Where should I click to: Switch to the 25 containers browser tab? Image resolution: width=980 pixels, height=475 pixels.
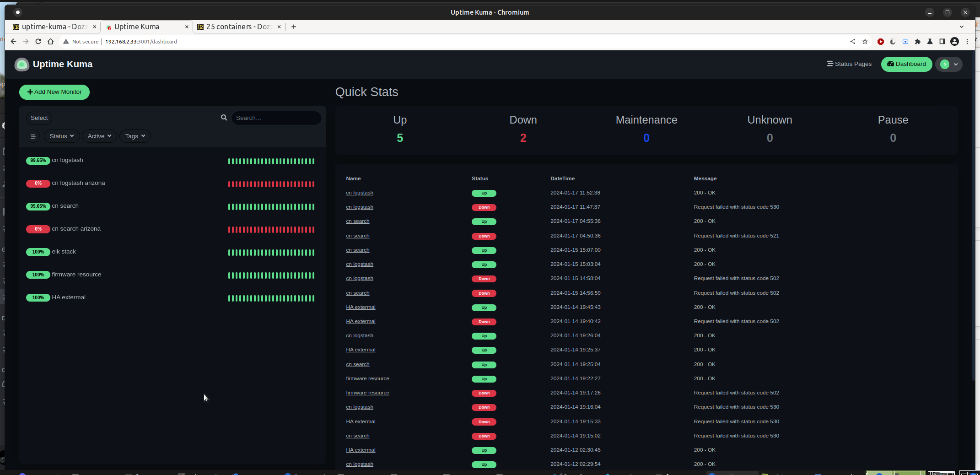point(238,27)
